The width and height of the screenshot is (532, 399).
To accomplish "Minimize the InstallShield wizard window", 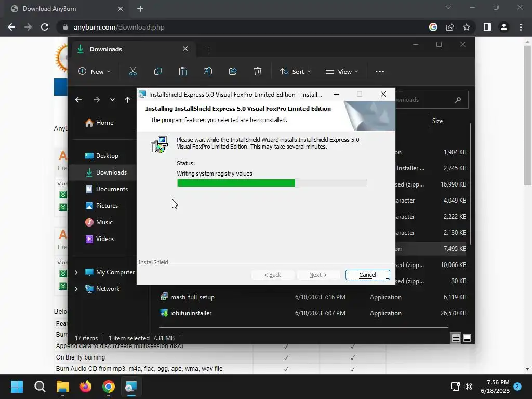I will [336, 95].
